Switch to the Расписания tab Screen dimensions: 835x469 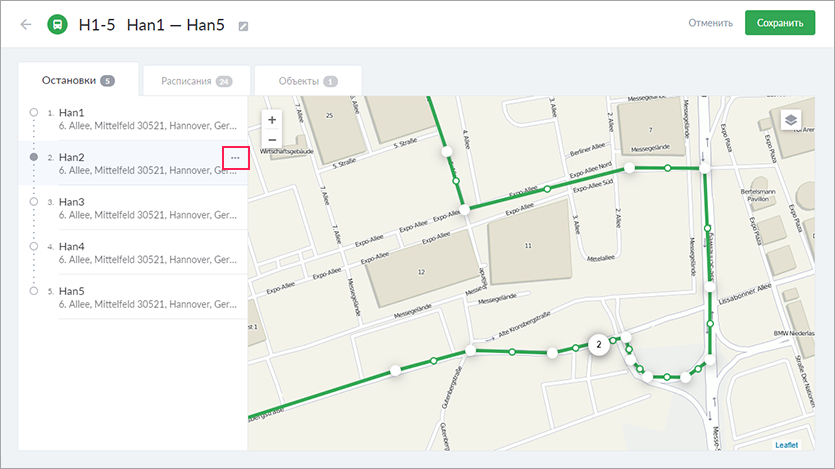[x=196, y=81]
